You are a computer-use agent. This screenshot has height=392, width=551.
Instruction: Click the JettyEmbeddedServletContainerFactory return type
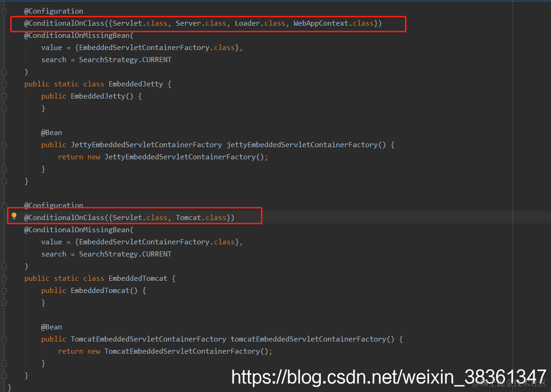tap(146, 144)
